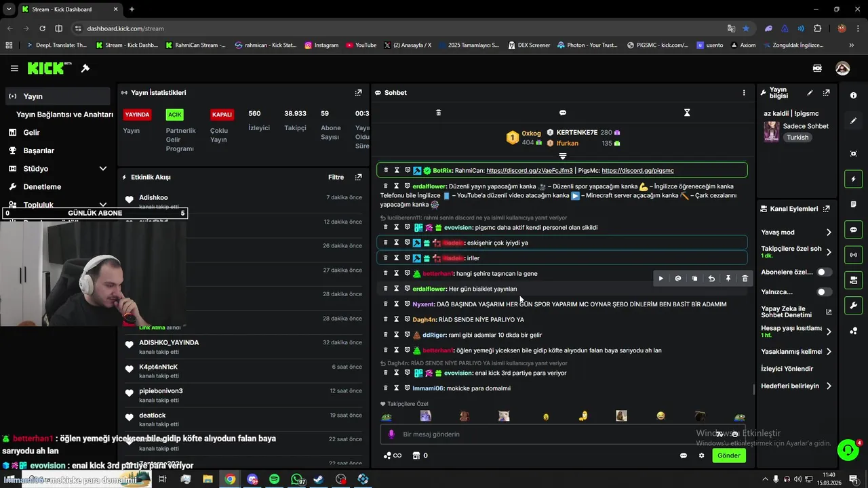
Task: Click the store icon below the message box
Action: (x=416, y=455)
